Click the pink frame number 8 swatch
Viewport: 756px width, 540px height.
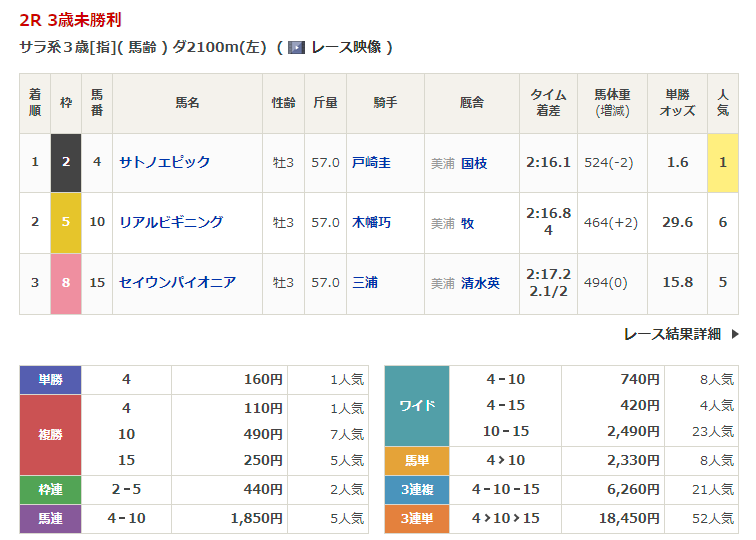66,283
